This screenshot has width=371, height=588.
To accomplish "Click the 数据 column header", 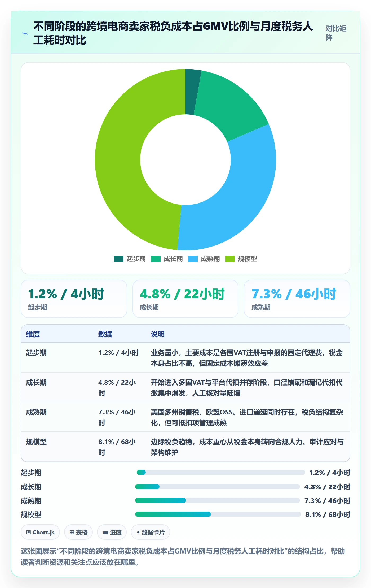I will [x=105, y=334].
